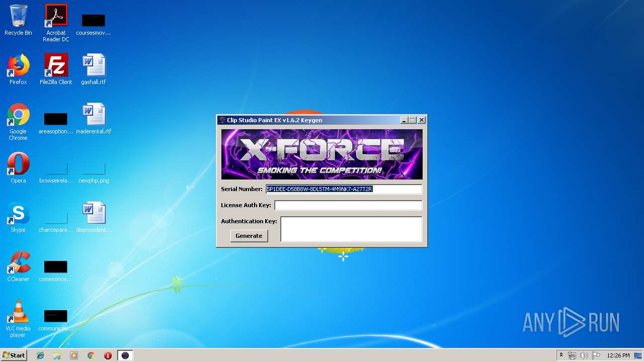Select the keygen taskbar button
Viewport: 644px width, 362px height.
click(x=125, y=355)
